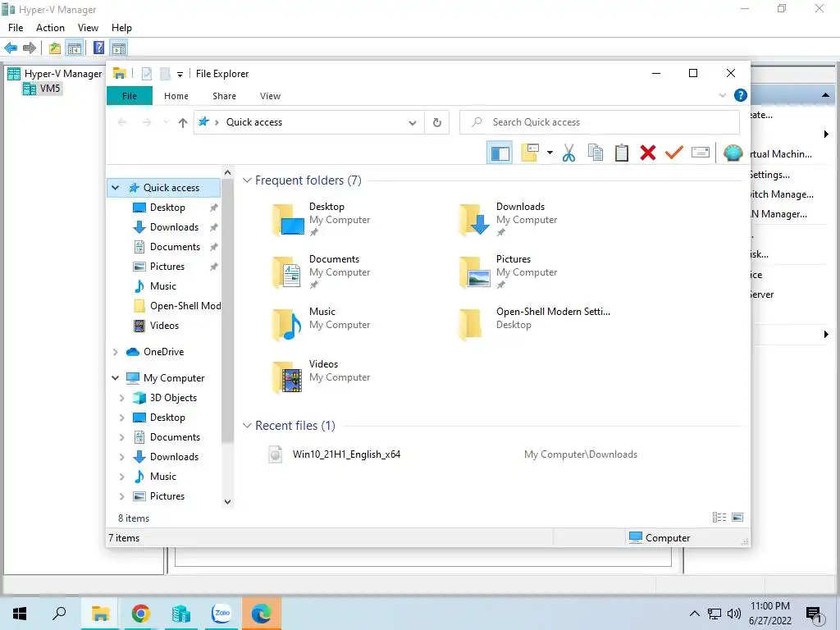Click the Copy icon in Explorer toolbar
This screenshot has height=630, width=840.
pos(596,153)
